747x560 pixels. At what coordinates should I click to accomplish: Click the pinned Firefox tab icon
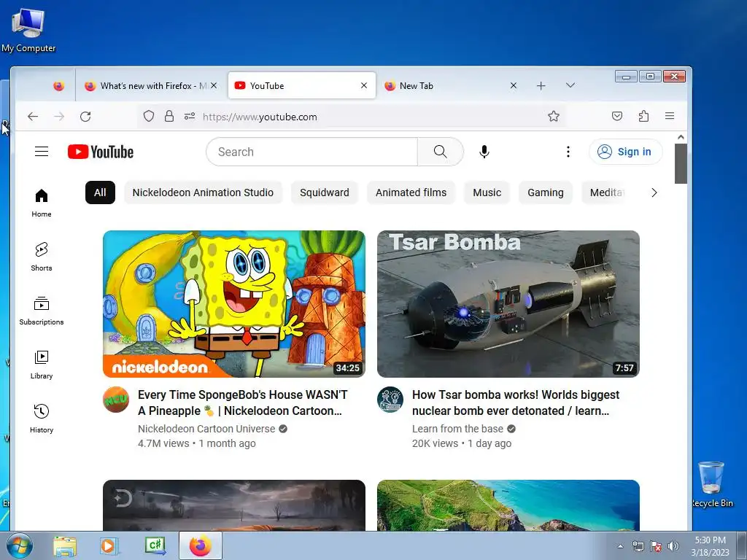58,86
